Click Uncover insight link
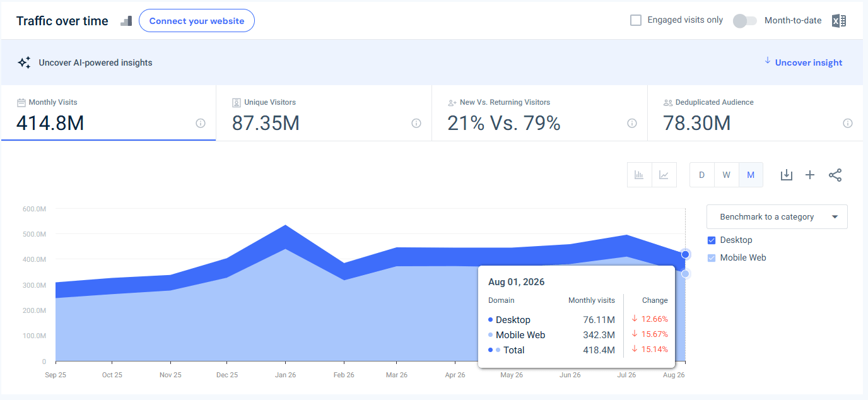Viewport: 868px width, 400px height. click(x=809, y=62)
